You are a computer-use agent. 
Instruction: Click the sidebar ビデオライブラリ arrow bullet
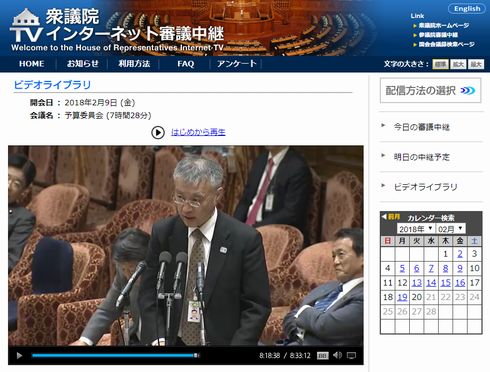[x=383, y=185]
